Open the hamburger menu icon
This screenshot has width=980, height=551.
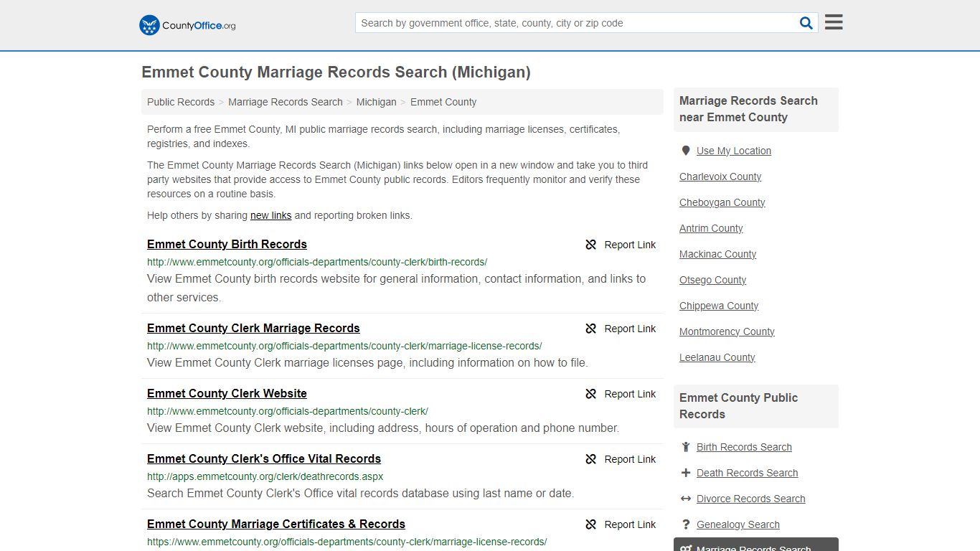click(834, 22)
